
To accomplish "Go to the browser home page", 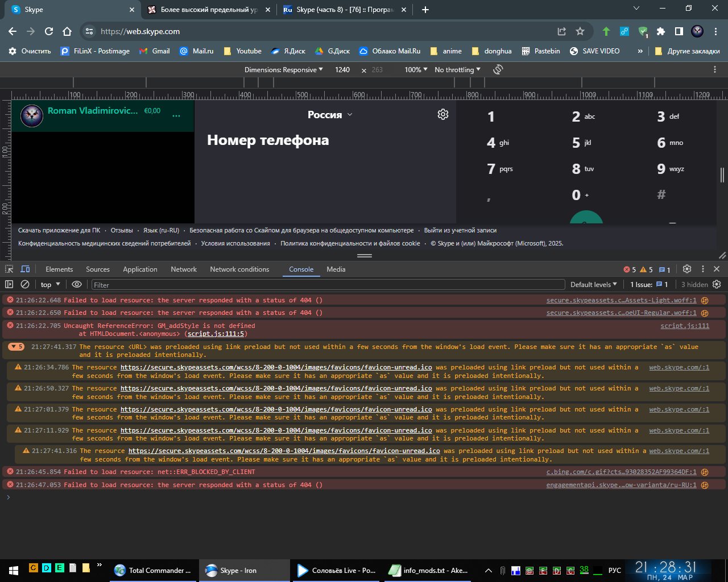I will [x=67, y=31].
